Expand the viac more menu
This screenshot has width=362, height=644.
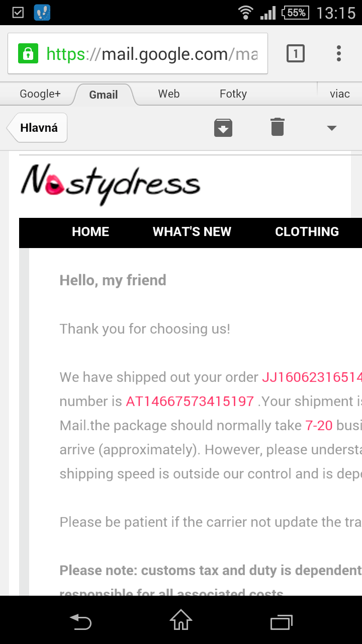(340, 94)
